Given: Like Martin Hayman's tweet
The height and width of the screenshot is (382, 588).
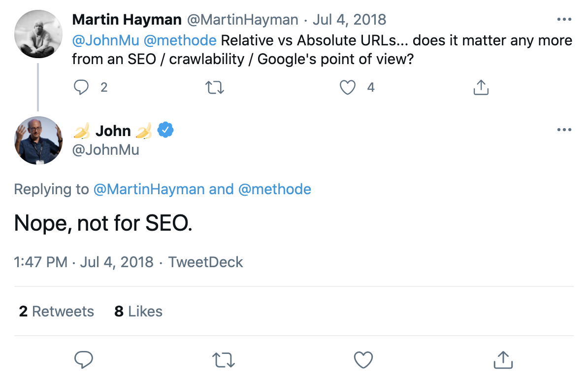Looking at the screenshot, I should (348, 88).
